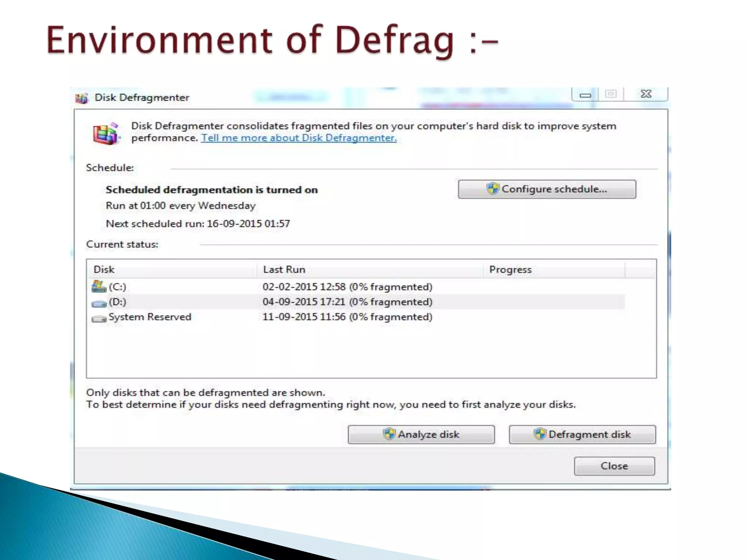Minimize the Disk Defragmenter window

[585, 95]
